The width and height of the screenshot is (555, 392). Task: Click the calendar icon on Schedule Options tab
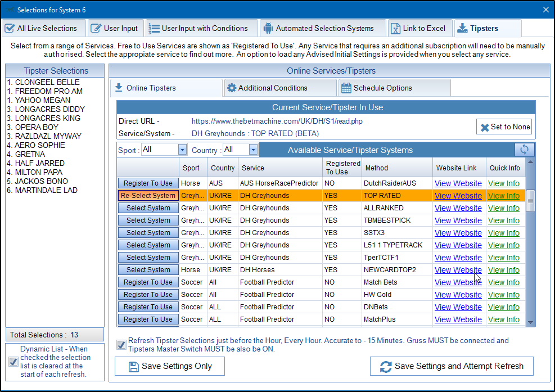pyautogui.click(x=346, y=88)
